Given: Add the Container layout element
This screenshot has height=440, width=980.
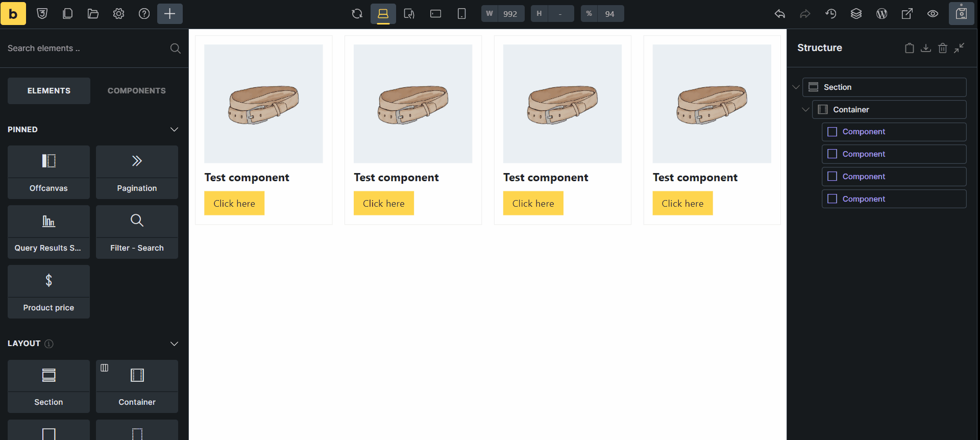Looking at the screenshot, I should pyautogui.click(x=137, y=386).
